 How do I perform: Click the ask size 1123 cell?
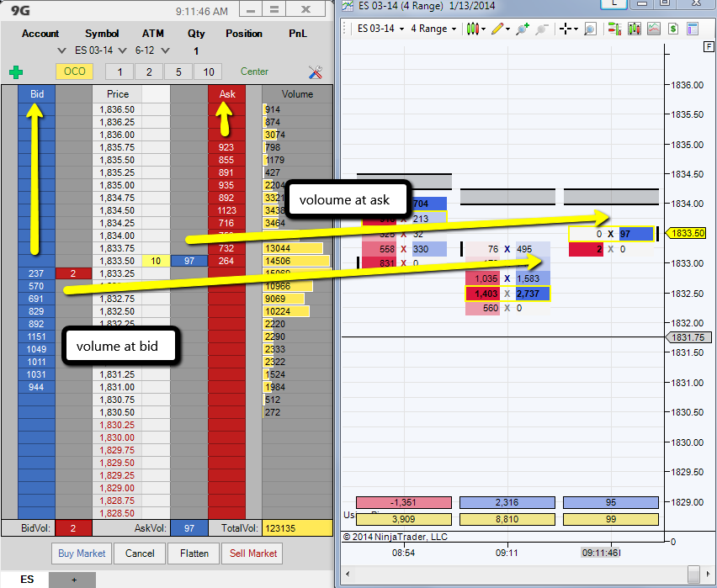[226, 210]
